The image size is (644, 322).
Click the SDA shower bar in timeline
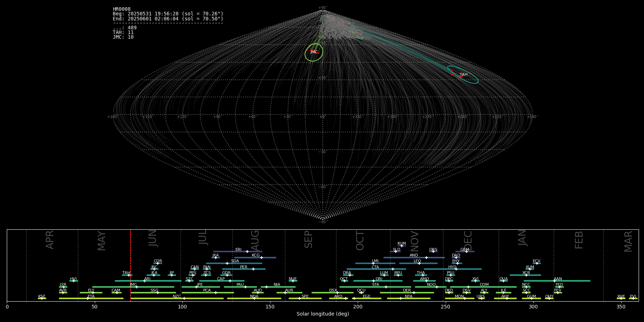click(x=234, y=263)
